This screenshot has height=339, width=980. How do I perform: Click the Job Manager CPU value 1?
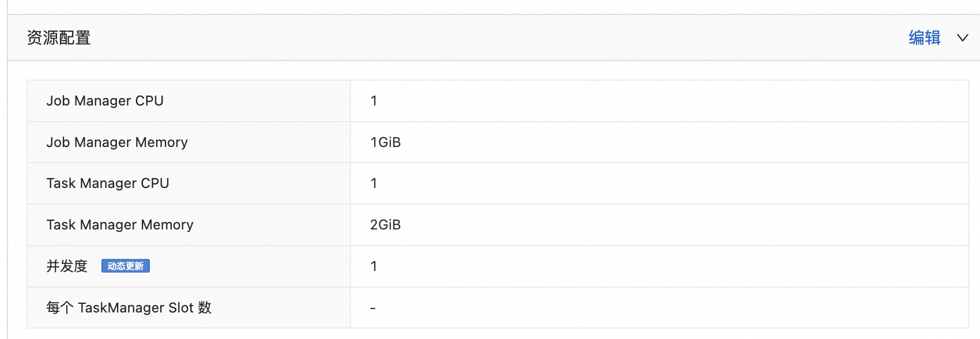(x=374, y=101)
